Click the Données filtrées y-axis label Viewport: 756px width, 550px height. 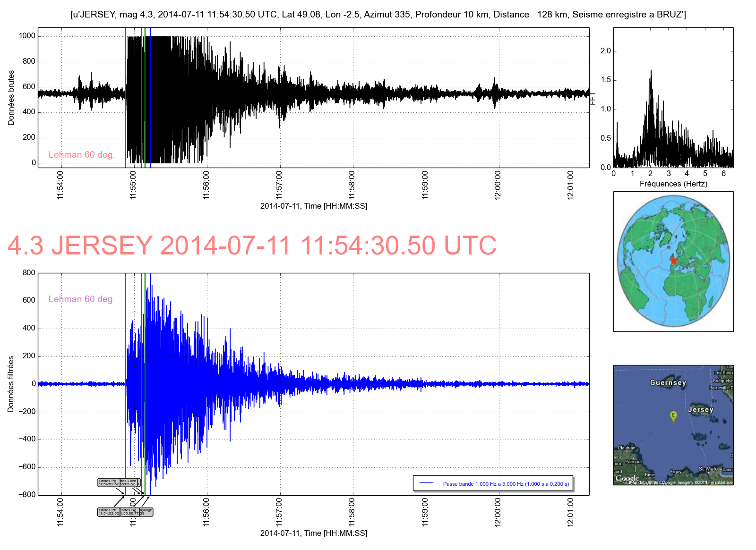[11, 384]
